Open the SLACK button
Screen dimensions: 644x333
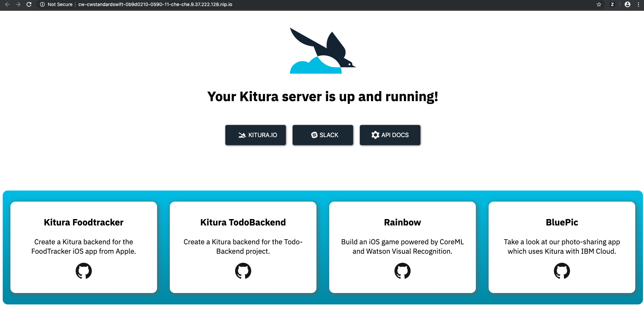pos(323,135)
